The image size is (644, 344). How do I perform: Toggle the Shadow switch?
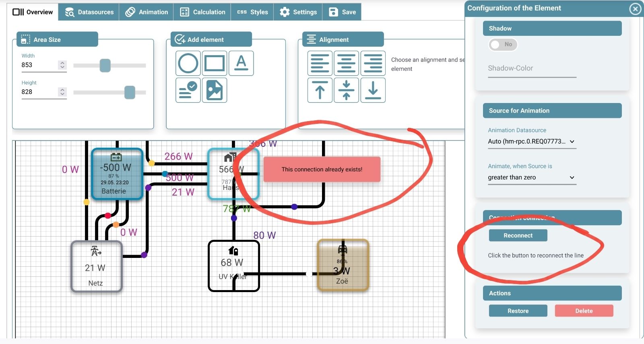click(x=503, y=44)
